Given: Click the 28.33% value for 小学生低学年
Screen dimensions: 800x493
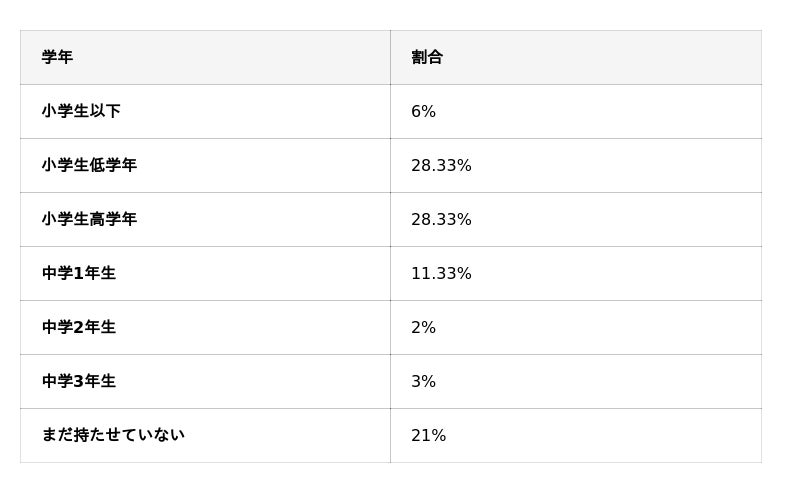Looking at the screenshot, I should 441,166.
